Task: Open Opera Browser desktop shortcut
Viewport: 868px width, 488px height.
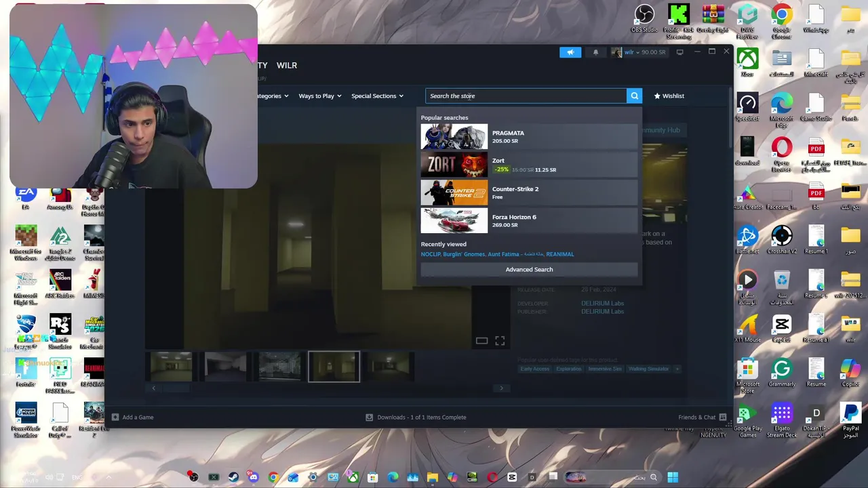Action: tap(781, 155)
